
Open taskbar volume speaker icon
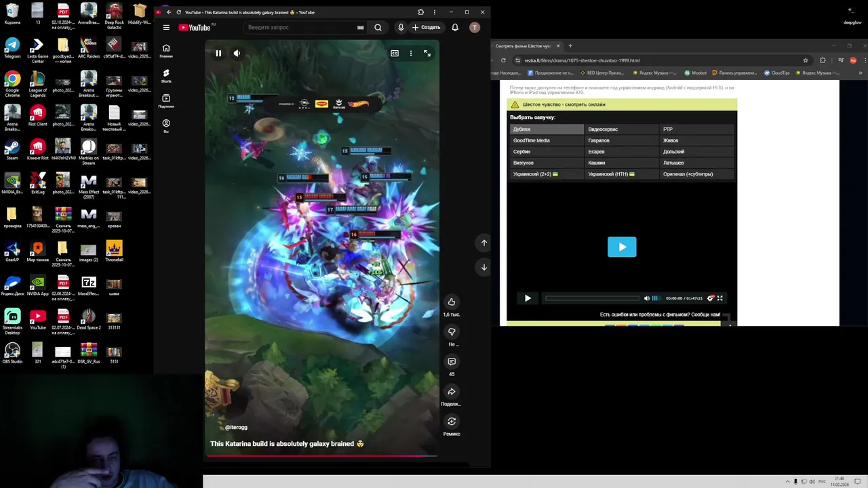[x=812, y=482]
